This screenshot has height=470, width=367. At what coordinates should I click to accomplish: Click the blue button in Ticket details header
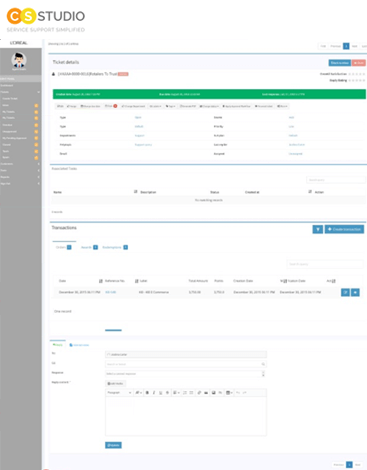(339, 63)
